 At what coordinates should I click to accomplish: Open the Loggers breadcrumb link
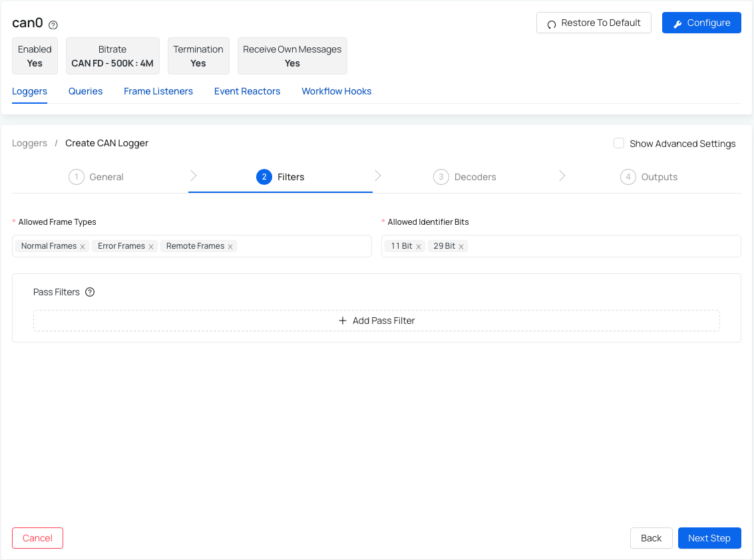coord(29,143)
